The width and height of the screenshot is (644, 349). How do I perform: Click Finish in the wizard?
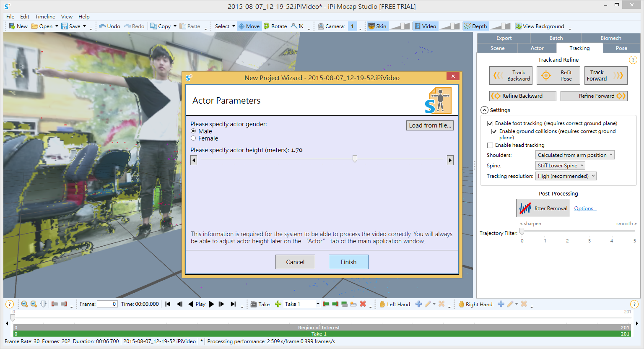click(x=348, y=262)
